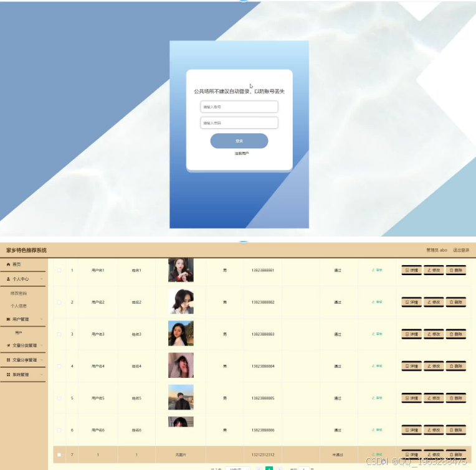Open 详情 for row 用户名6
The width and height of the screenshot is (476, 470).
tap(412, 430)
